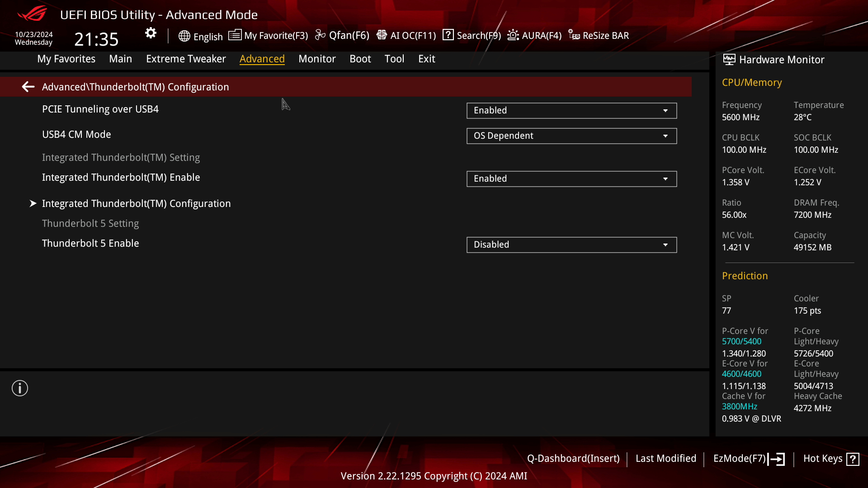This screenshot has width=868, height=488.
Task: Disable Integrated Thunderbolt(TM)
Action: 571,178
